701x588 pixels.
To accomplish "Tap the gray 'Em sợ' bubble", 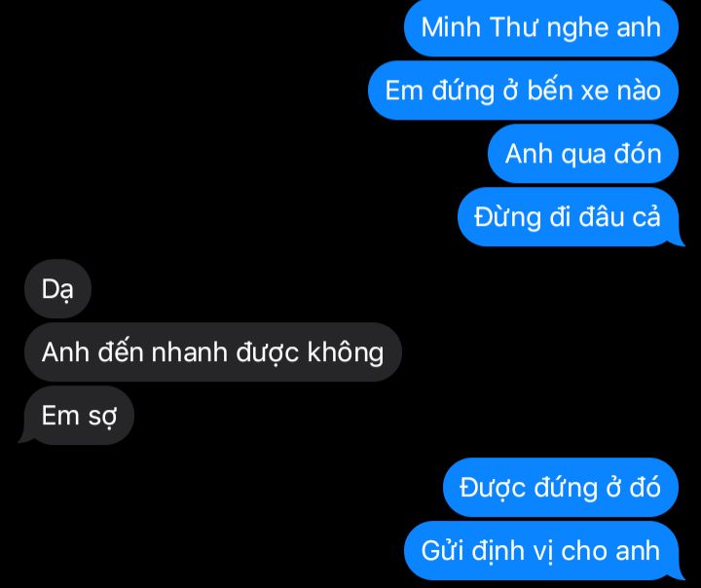I will [x=77, y=416].
